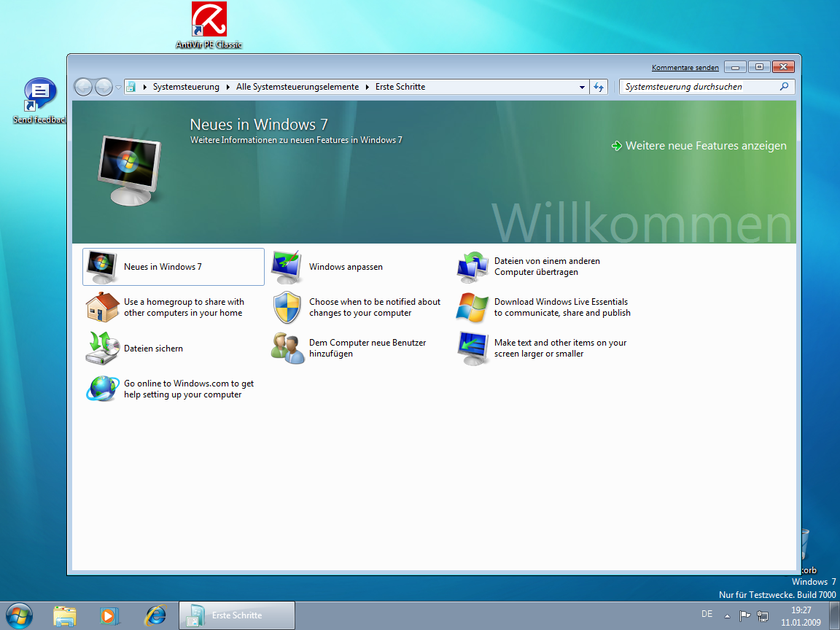Open the Windows anpassen monitor icon
The width and height of the screenshot is (840, 630).
tap(287, 267)
